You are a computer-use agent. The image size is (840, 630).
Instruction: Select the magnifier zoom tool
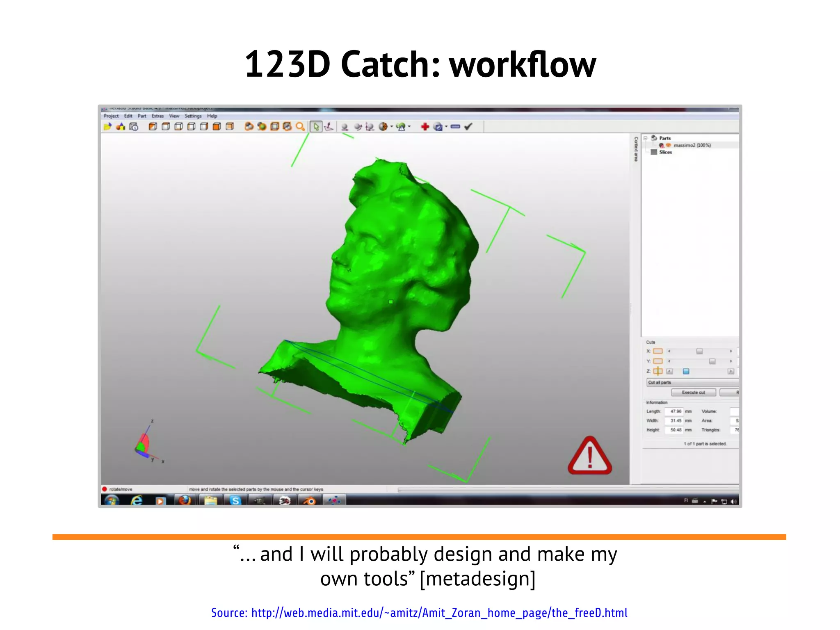pos(300,127)
